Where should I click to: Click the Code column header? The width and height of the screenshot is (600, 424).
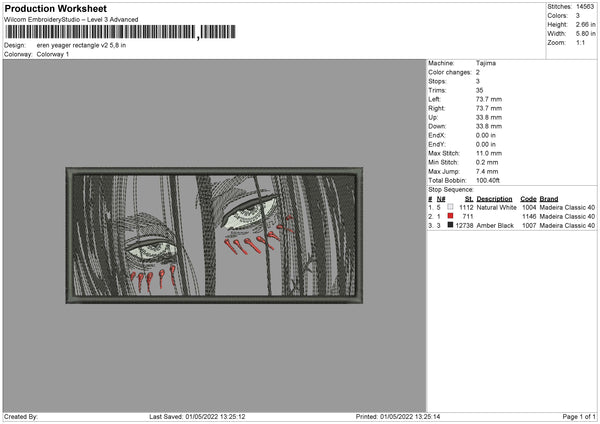pos(528,199)
